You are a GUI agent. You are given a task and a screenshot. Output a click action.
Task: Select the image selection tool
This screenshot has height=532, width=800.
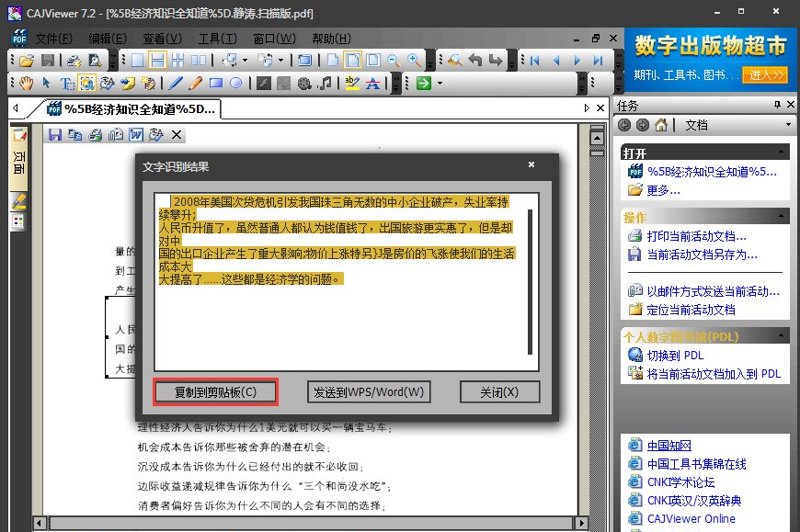coord(86,83)
